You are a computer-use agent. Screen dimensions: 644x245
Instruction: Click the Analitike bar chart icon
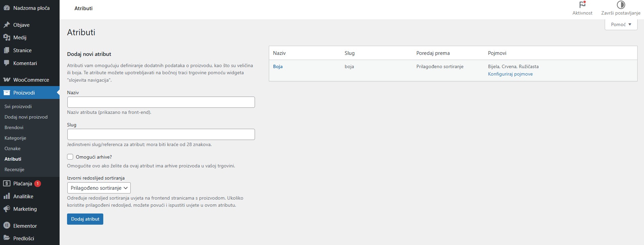point(6,196)
